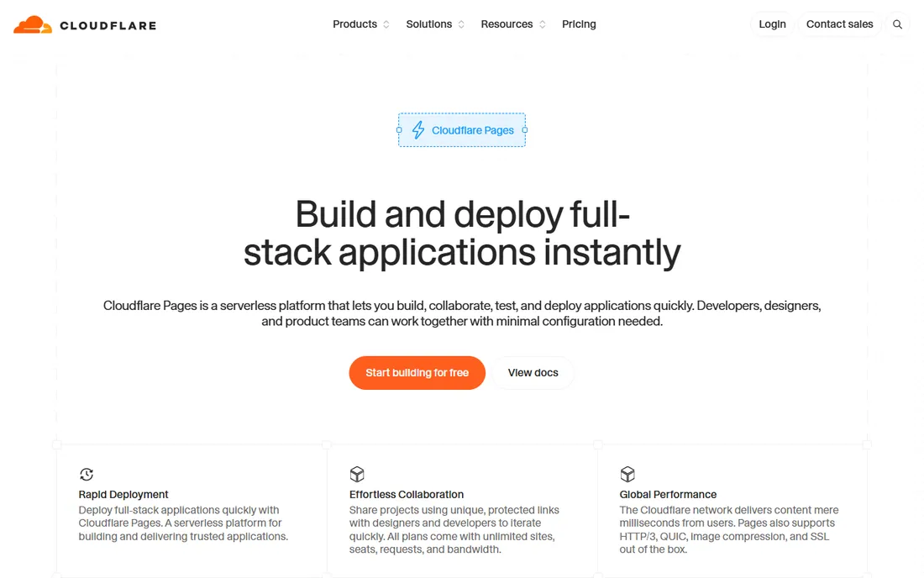
Task: Click the Login button
Action: click(772, 24)
